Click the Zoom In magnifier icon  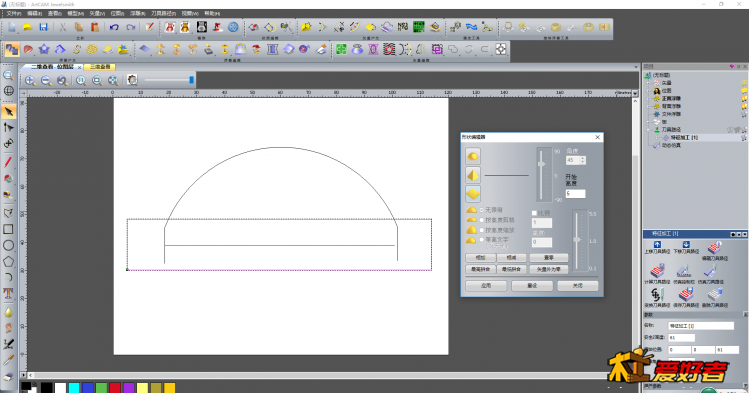click(x=30, y=80)
